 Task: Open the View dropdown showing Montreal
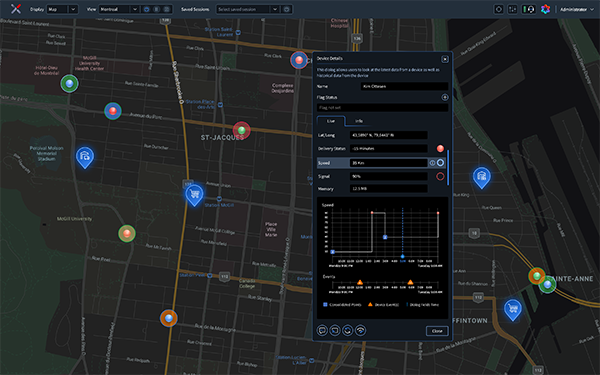[x=119, y=9]
